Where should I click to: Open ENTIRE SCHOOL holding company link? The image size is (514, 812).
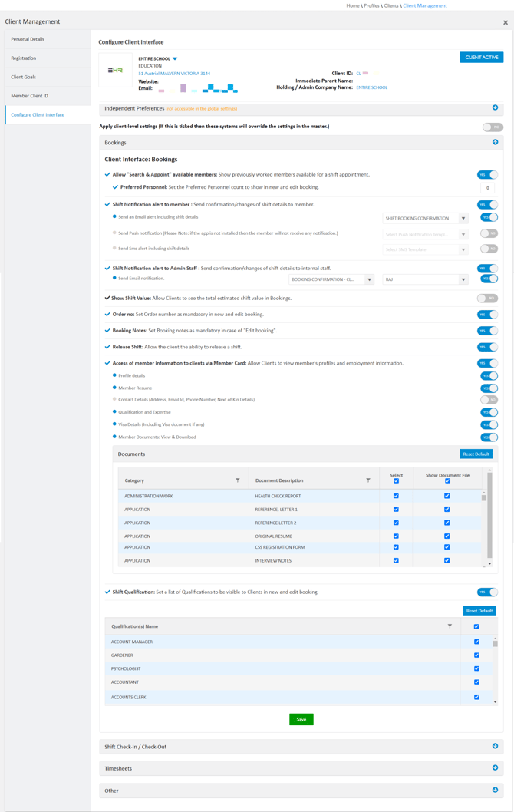(371, 87)
